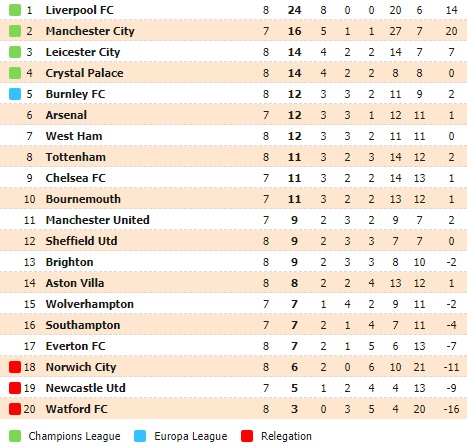Click the blue marker beside Burnley FC

click(15, 94)
